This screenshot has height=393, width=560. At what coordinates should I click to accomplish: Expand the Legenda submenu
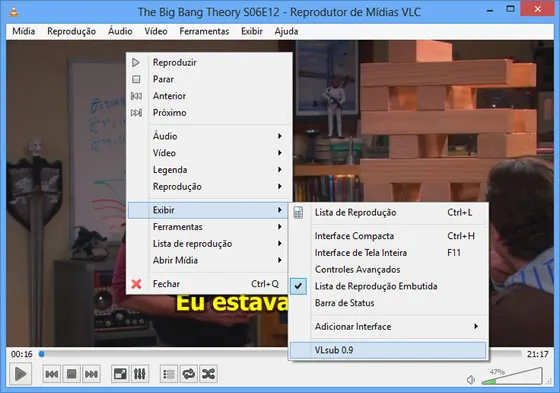pos(208,170)
